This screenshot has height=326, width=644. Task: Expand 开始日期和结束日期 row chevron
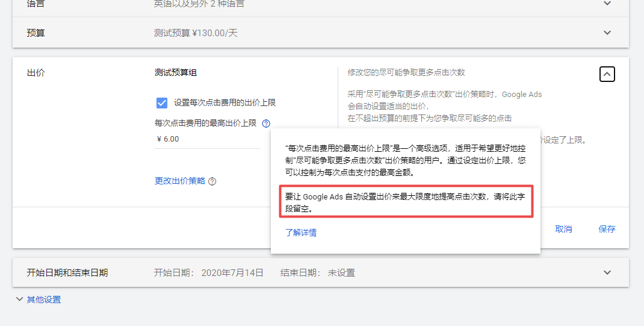tap(607, 272)
